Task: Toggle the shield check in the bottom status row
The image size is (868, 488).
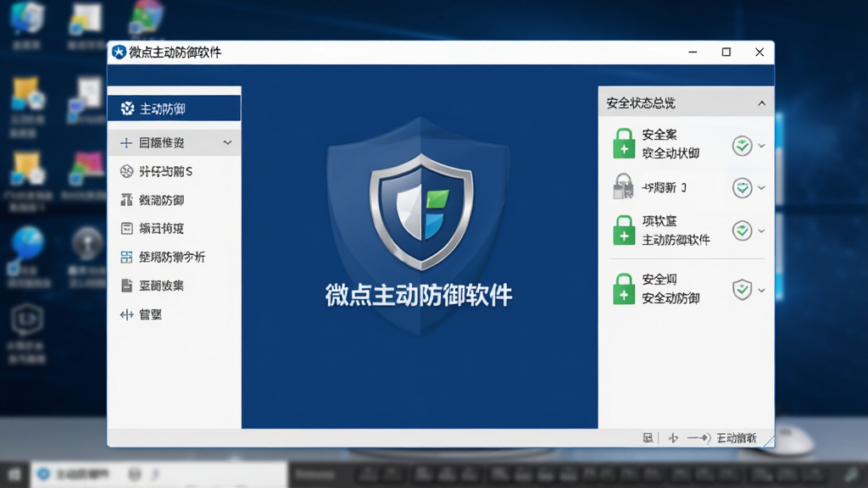Action: 742,290
